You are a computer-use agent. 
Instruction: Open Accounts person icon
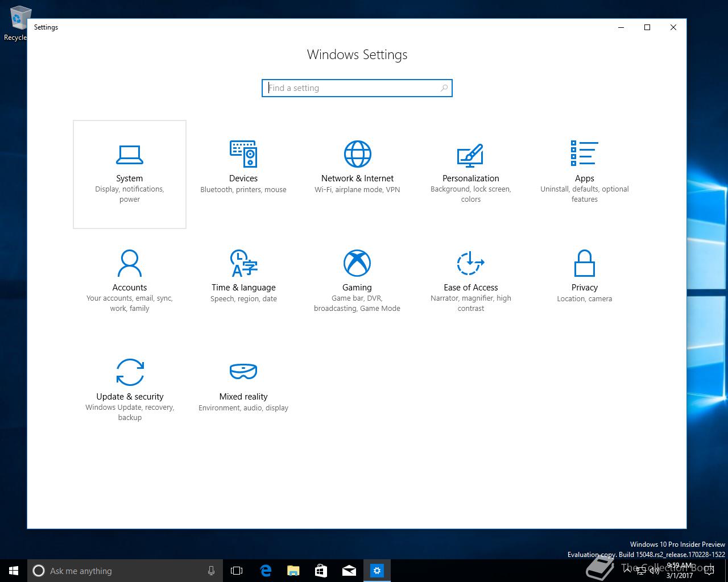click(x=130, y=263)
